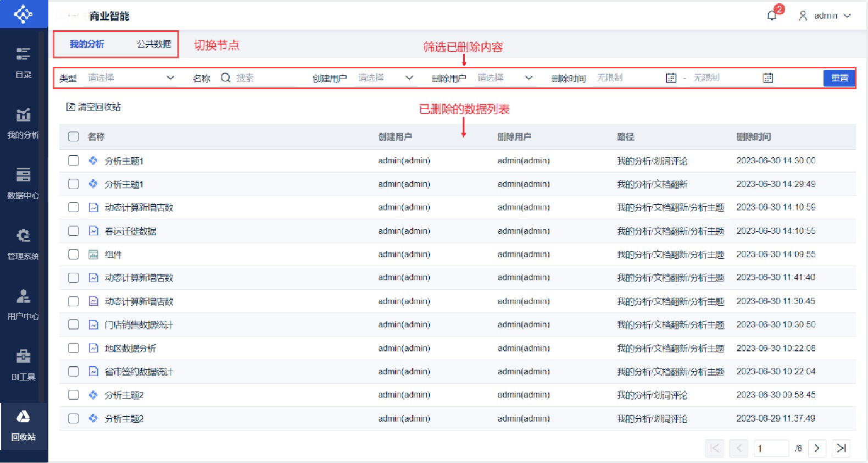
Task: Open the 目录 sidebar section
Action: coord(23,63)
